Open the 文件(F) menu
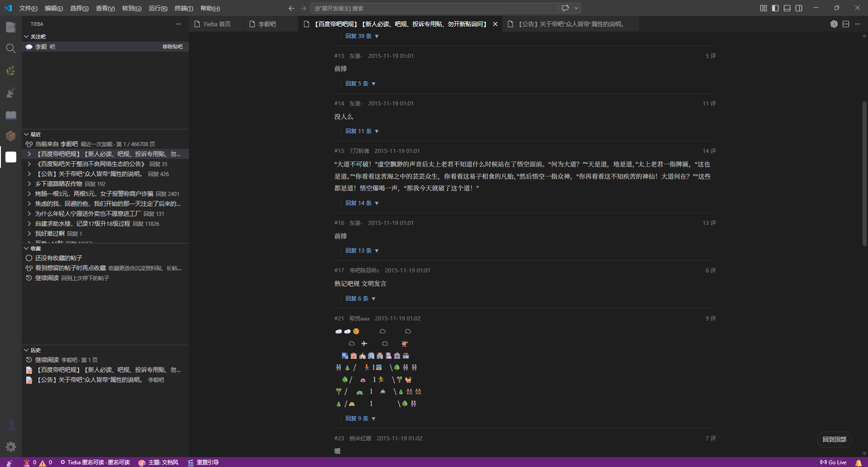868x467 pixels. (x=28, y=8)
